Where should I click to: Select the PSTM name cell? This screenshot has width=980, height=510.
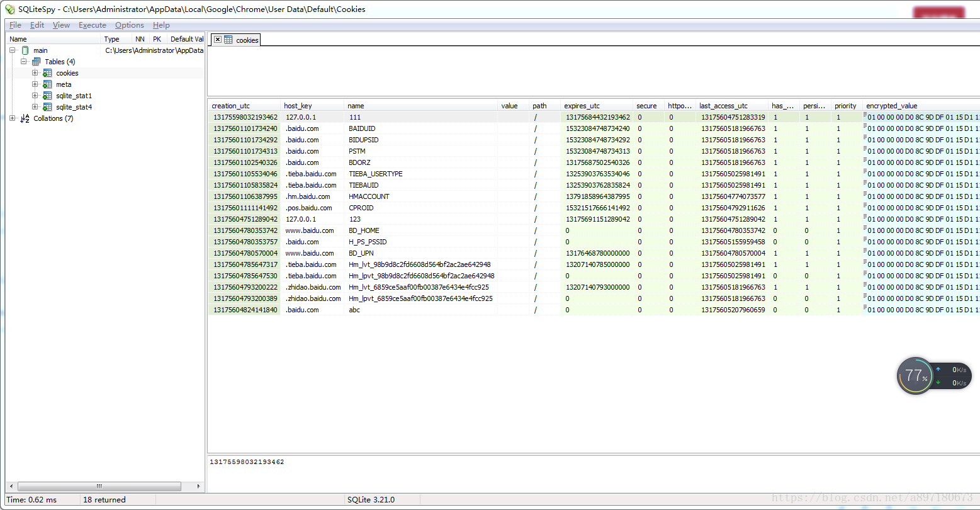tap(421, 151)
